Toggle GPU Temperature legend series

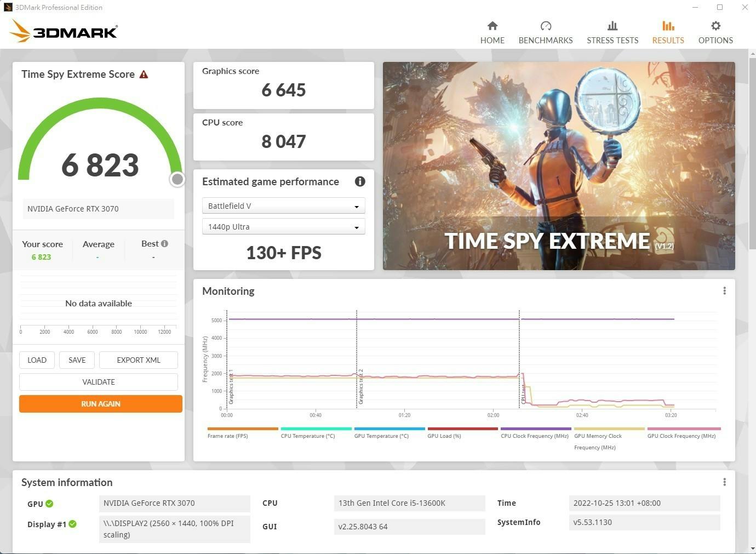(389, 433)
